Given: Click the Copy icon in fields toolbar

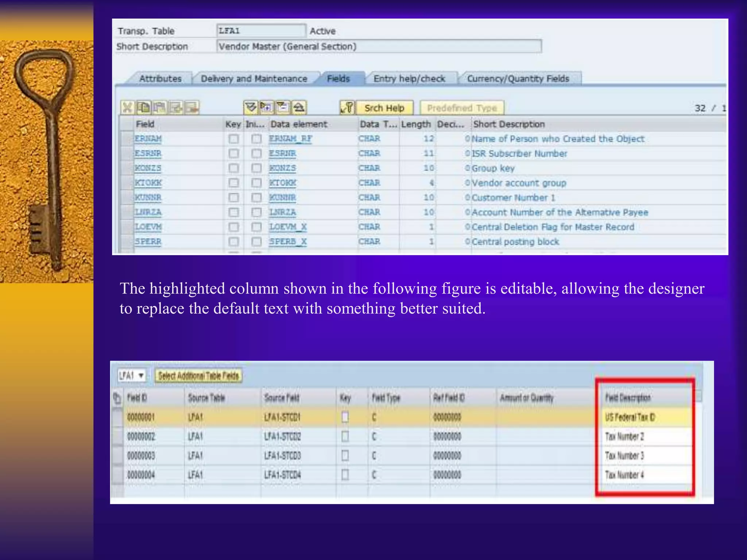Looking at the screenshot, I should tap(143, 108).
